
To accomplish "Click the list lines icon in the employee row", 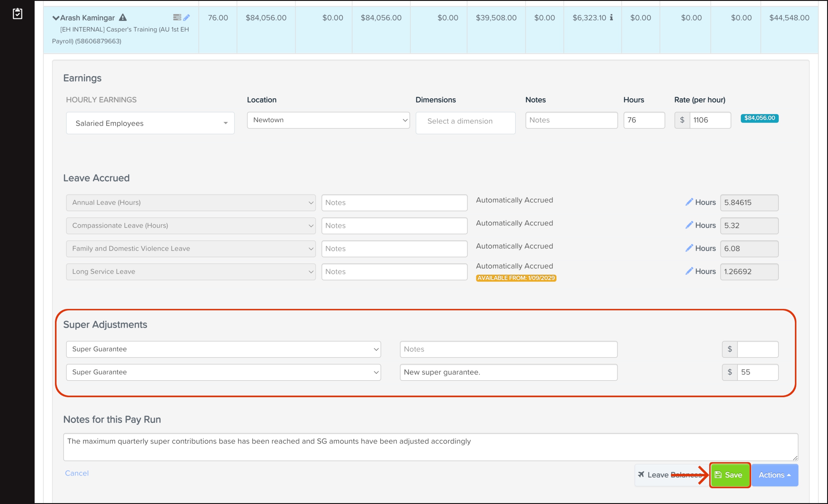I will (177, 17).
